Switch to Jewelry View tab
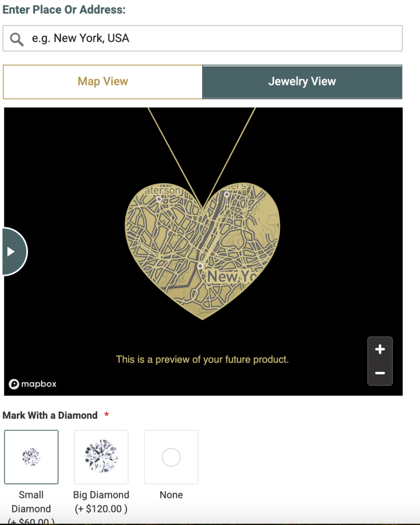 point(302,82)
